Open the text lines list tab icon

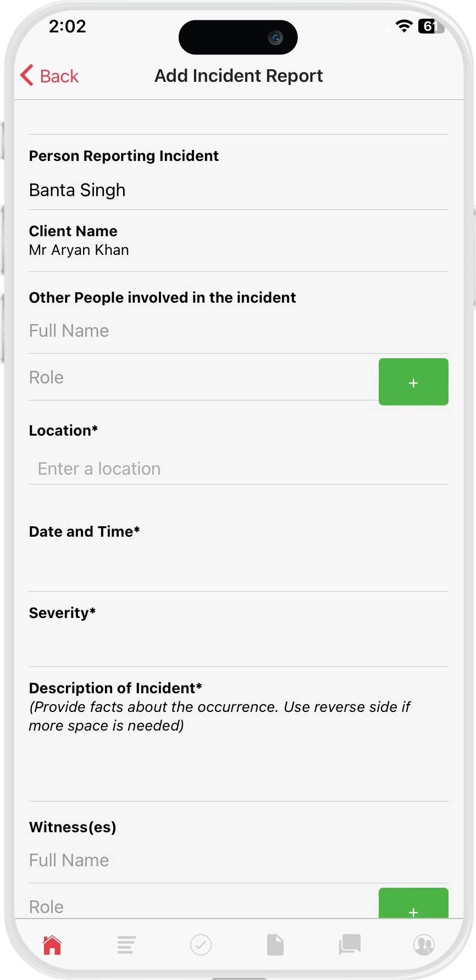126,945
